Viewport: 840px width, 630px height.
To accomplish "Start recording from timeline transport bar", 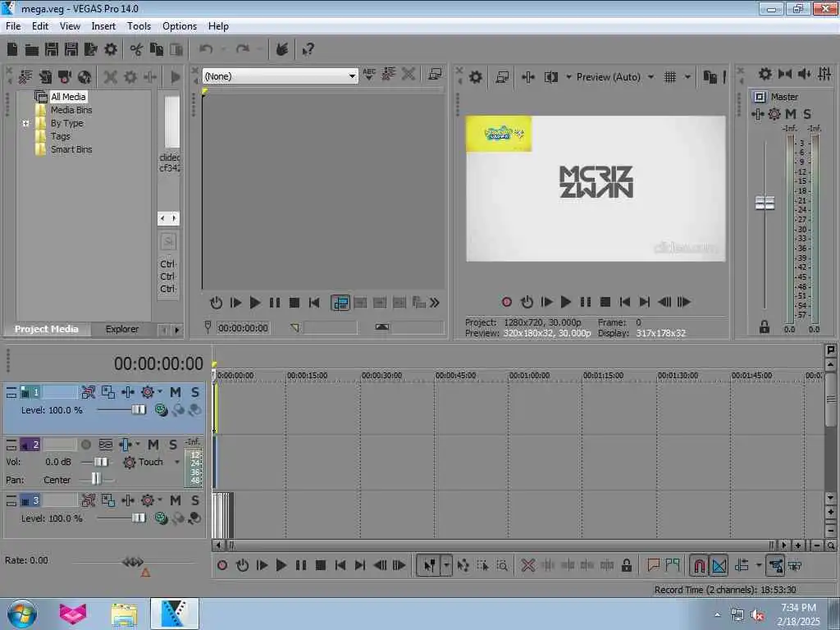I will [222, 565].
